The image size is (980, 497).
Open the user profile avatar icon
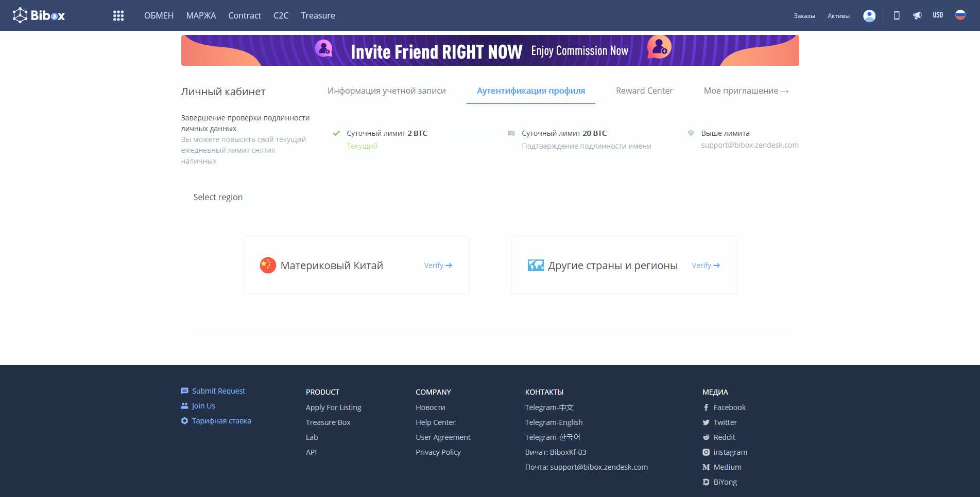pyautogui.click(x=869, y=16)
